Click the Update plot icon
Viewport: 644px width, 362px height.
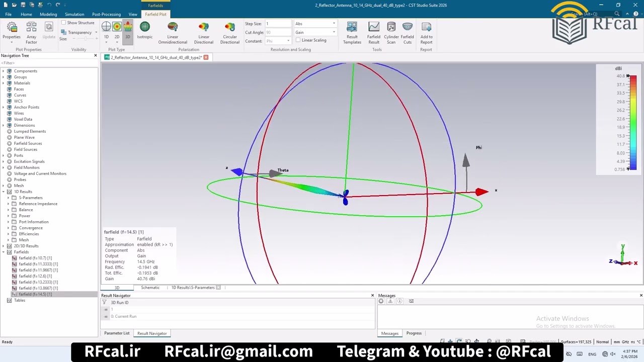49,30
